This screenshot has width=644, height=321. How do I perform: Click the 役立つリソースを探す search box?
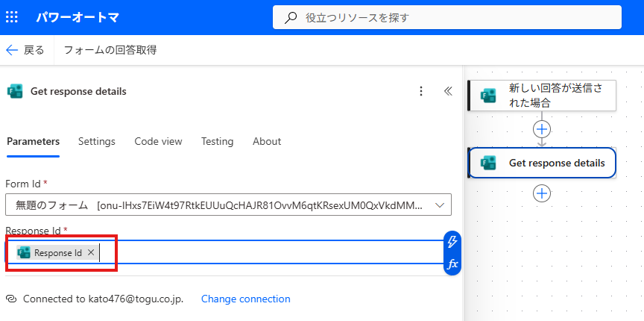pyautogui.click(x=447, y=18)
